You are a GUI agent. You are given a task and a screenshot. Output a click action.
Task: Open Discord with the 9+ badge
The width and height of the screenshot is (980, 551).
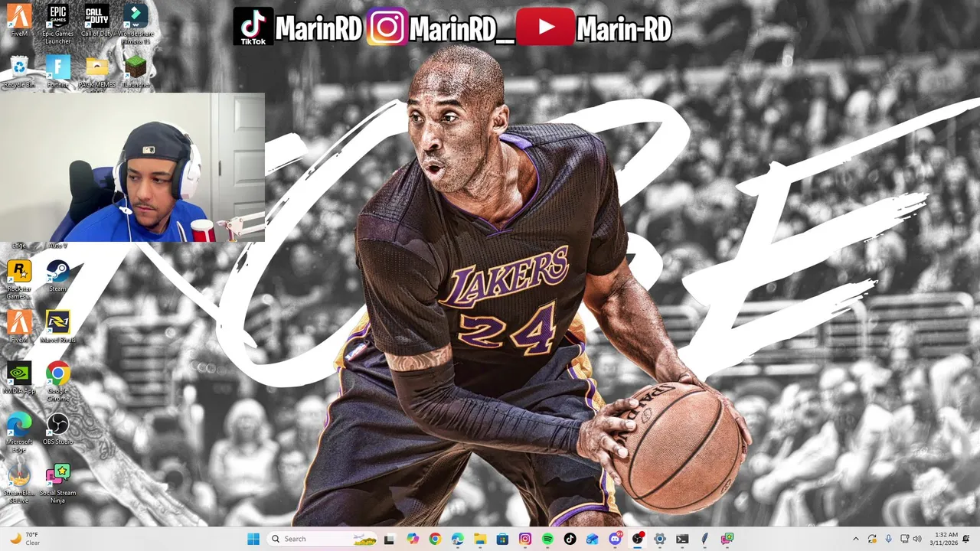coord(615,539)
